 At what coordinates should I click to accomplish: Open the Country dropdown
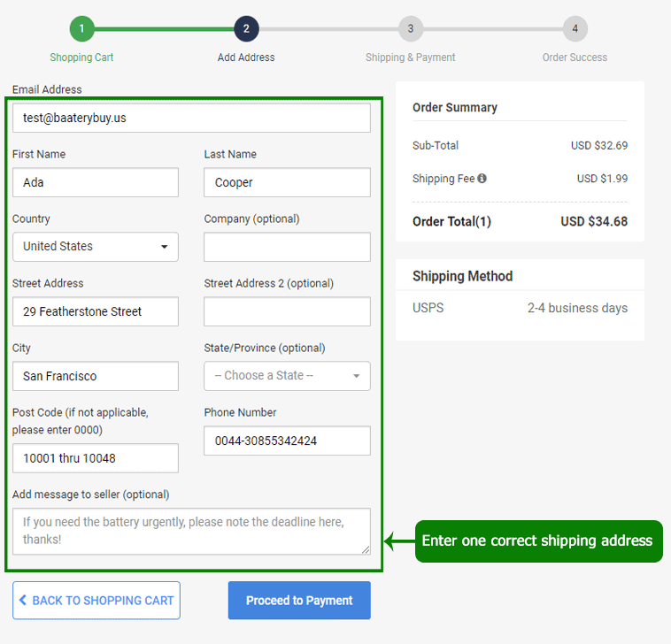click(x=96, y=247)
